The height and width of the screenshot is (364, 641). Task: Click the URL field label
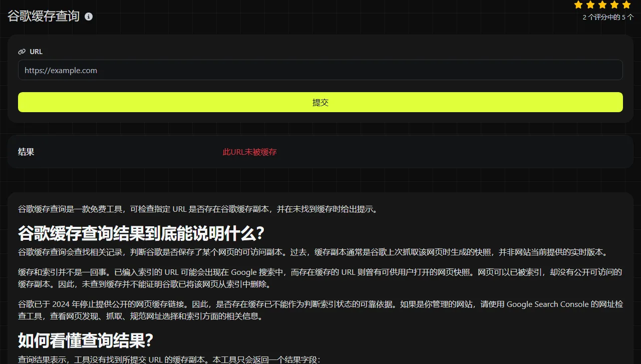(36, 52)
